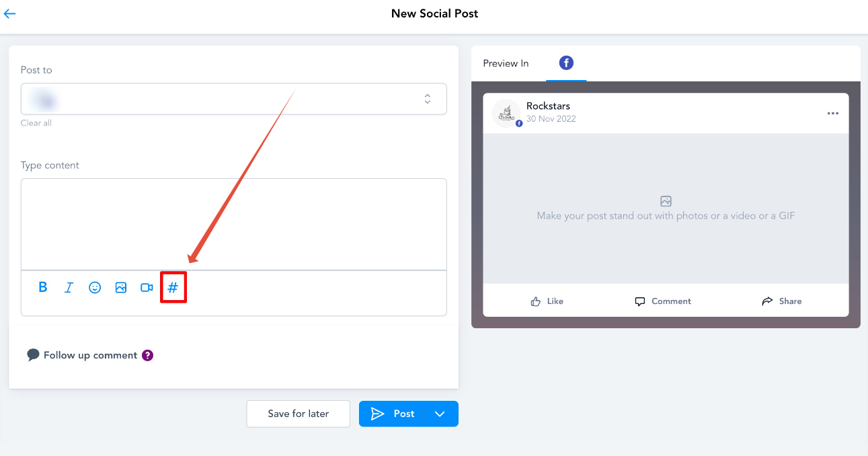Open the preview post three-dot menu

pyautogui.click(x=832, y=113)
